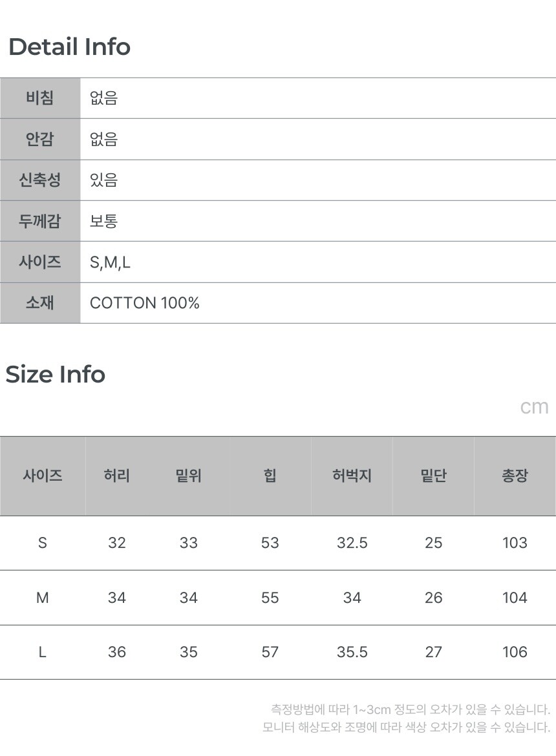
Task: Click the cm unit label
Action: click(534, 407)
